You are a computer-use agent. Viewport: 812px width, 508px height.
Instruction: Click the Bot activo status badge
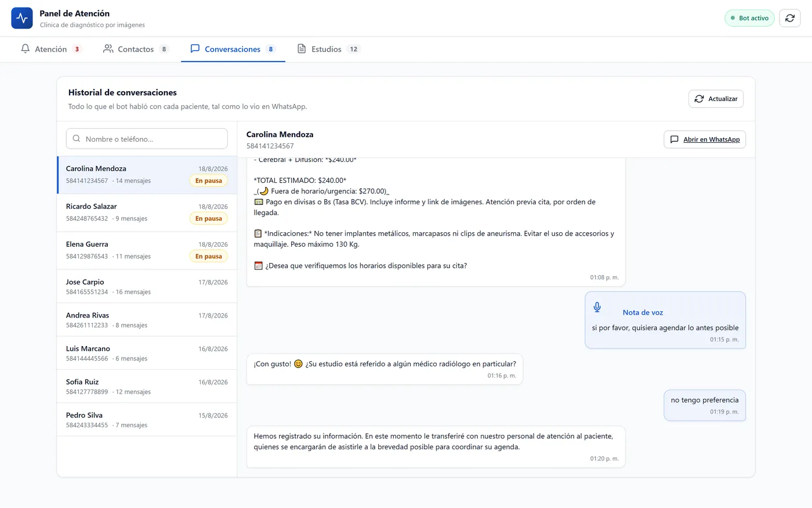[x=749, y=18]
